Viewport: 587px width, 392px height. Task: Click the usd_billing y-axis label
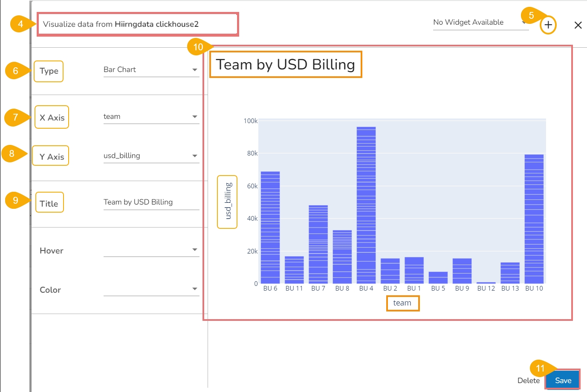click(228, 201)
